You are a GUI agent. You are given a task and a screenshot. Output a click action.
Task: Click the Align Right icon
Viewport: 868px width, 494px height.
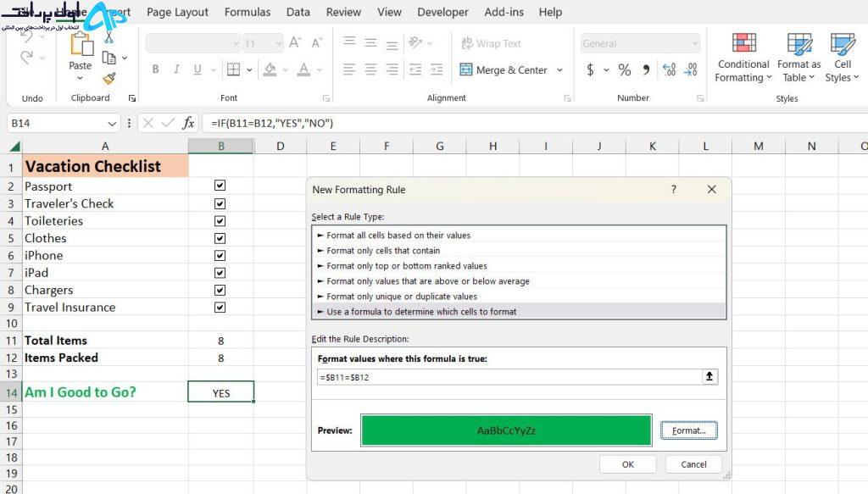(392, 69)
